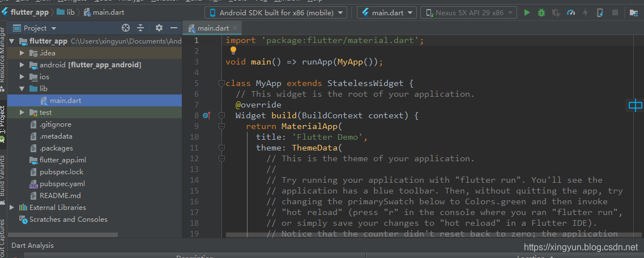
Task: Start debugging with the green bug icon
Action: click(x=541, y=12)
